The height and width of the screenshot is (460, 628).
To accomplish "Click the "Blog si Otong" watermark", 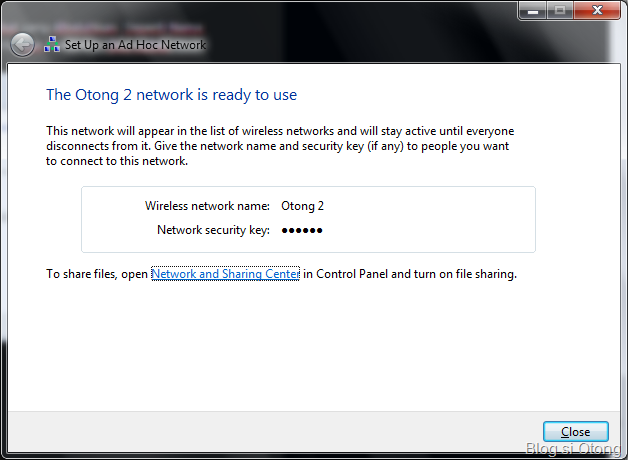I will click(572, 450).
